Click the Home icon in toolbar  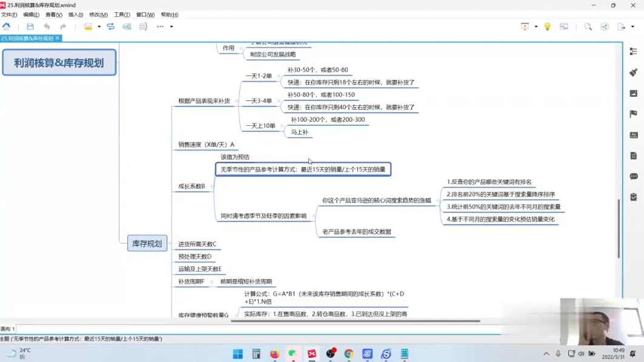pos(6,27)
